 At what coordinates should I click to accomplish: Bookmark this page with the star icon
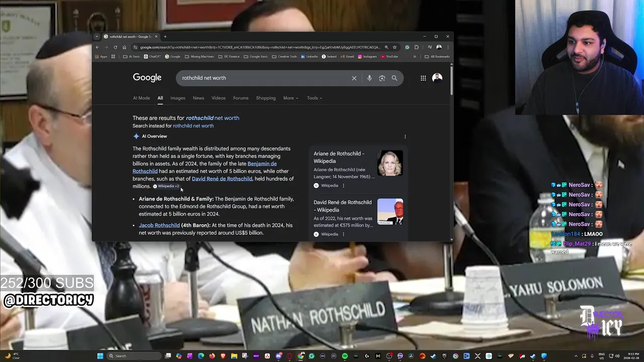pyautogui.click(x=394, y=47)
